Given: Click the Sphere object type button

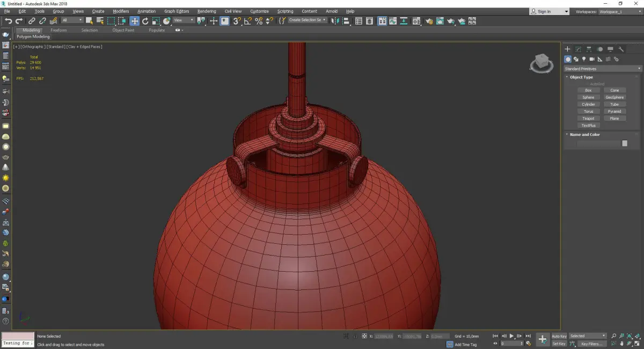Looking at the screenshot, I should pyautogui.click(x=588, y=97).
